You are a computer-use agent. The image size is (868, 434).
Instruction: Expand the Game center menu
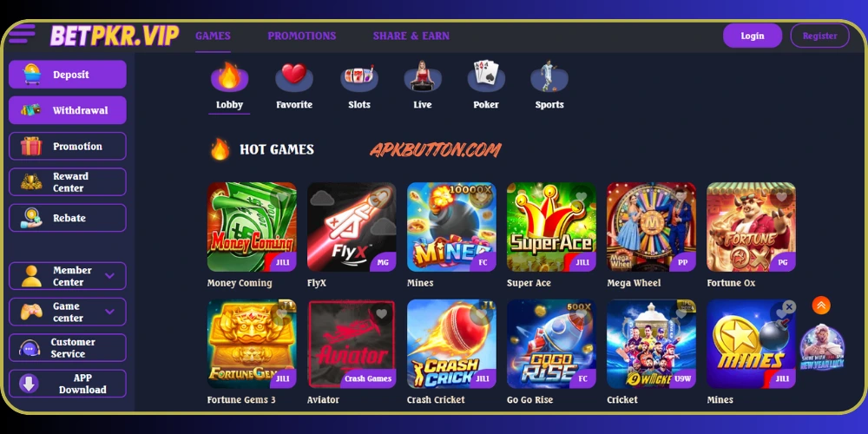coord(68,312)
